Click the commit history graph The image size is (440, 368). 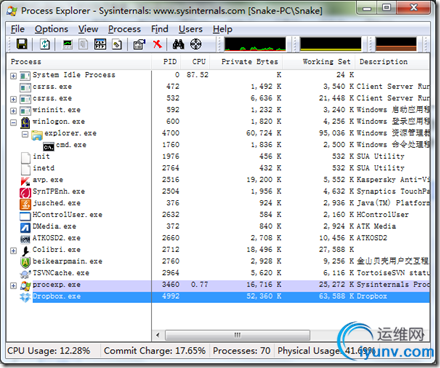[331, 44]
